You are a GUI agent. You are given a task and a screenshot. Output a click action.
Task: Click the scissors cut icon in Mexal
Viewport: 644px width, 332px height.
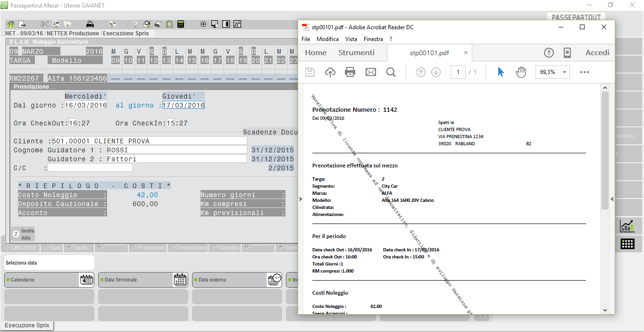[x=44, y=24]
